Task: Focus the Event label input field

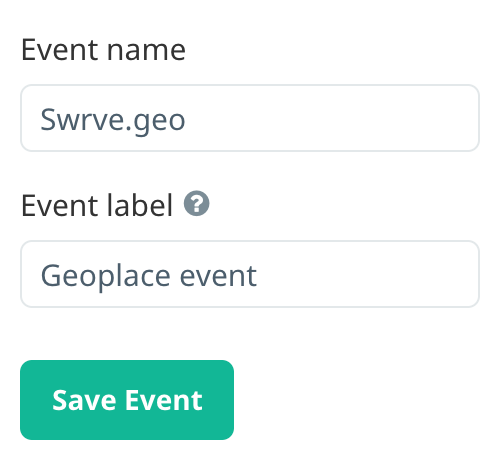Action: pos(250,274)
